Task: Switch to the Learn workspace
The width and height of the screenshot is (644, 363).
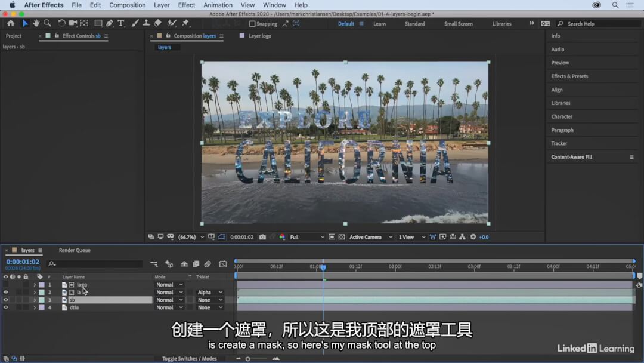Action: coord(379,24)
